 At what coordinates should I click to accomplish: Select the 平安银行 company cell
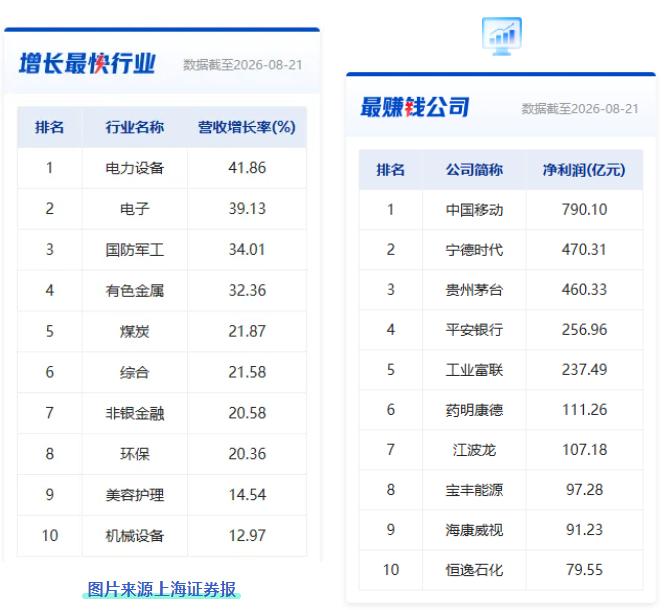(x=474, y=330)
